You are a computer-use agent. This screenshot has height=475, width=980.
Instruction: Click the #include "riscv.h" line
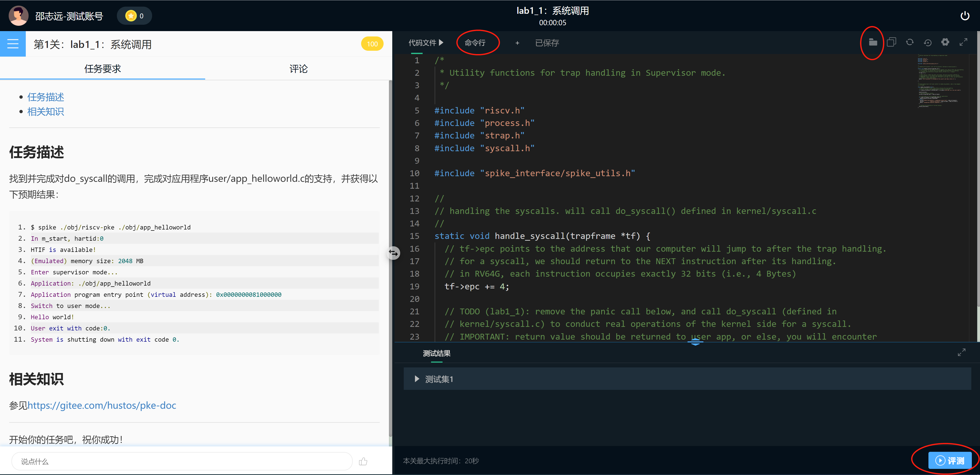click(x=479, y=111)
